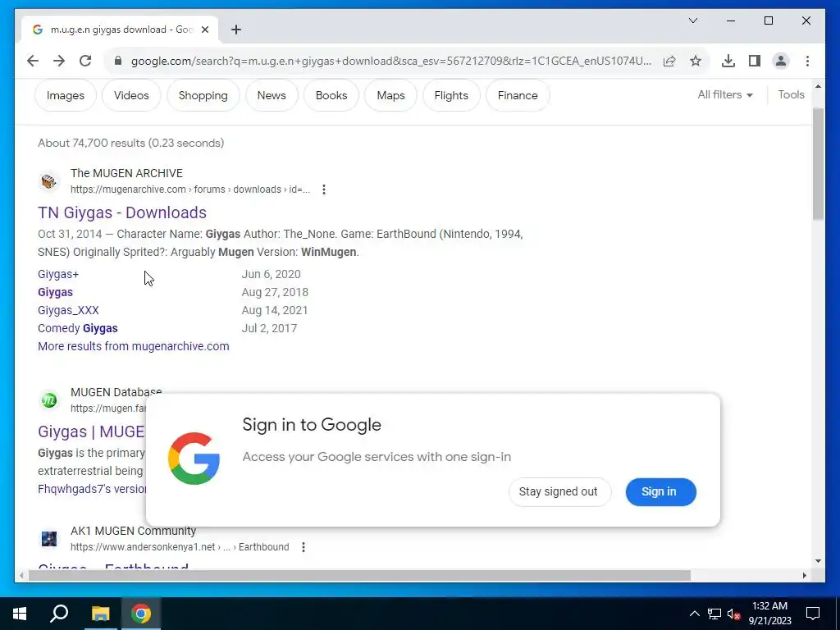This screenshot has height=630, width=840.
Task: Close the m.u.g.e.n giygas download tab
Action: click(204, 30)
